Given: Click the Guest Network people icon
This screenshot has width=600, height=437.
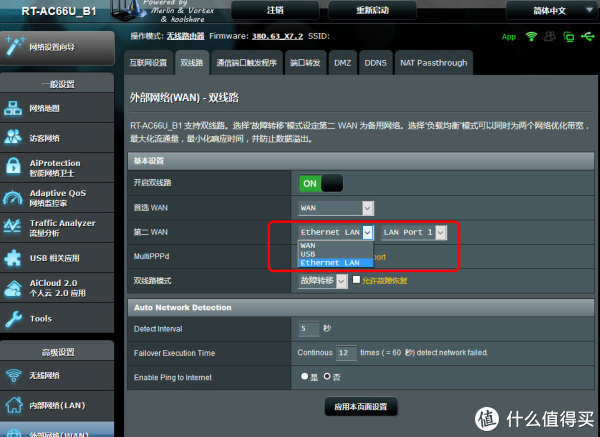Looking at the screenshot, I should coord(13,137).
